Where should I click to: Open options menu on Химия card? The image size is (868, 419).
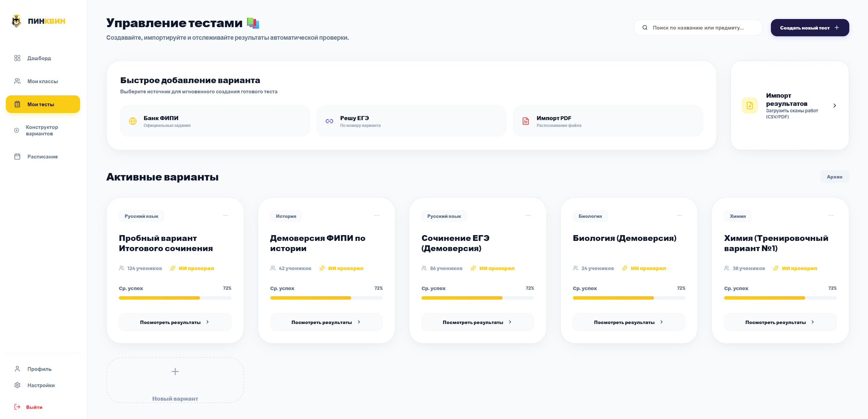831,215
